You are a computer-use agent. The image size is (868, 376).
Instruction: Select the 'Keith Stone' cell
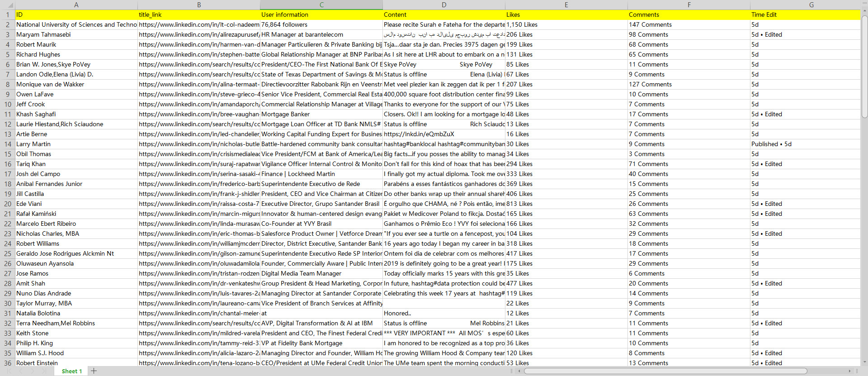76,333
